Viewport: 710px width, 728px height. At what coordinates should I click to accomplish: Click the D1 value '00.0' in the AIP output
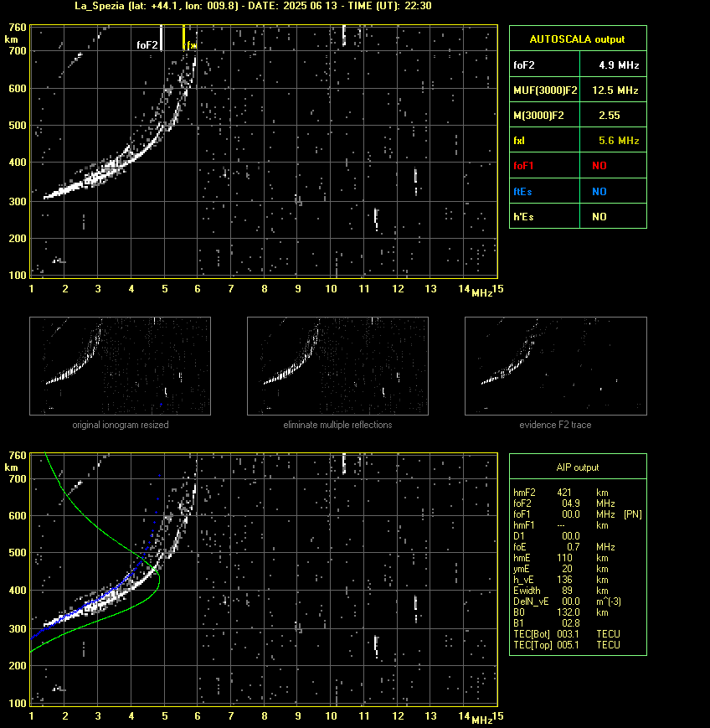[571, 536]
